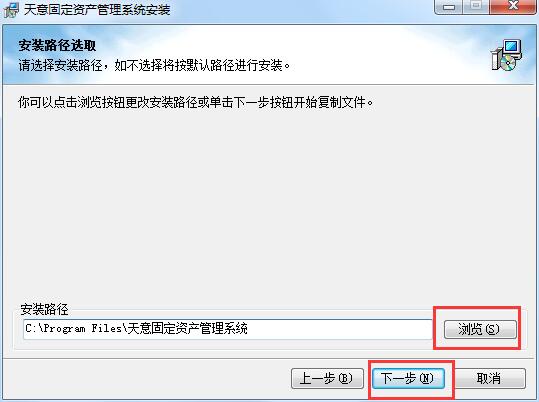Click the separator line above the navigation buttons
Viewport: 539px width, 402px height.
point(270,358)
